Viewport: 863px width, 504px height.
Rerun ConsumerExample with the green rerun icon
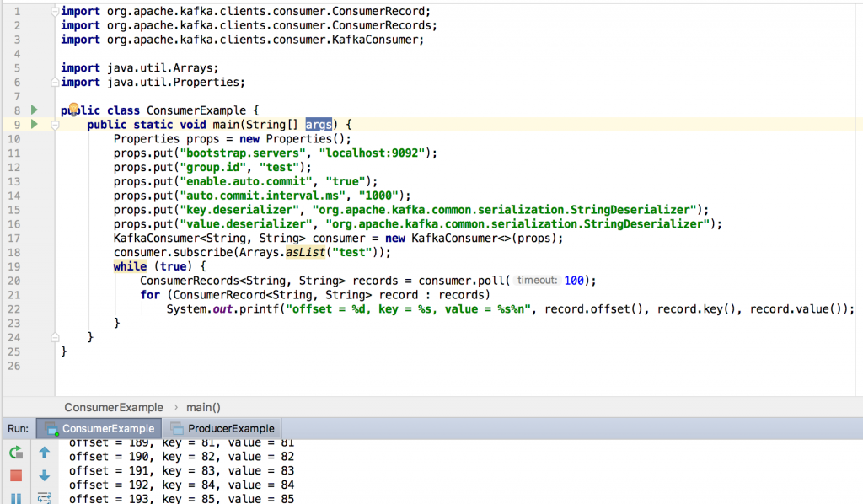16,453
